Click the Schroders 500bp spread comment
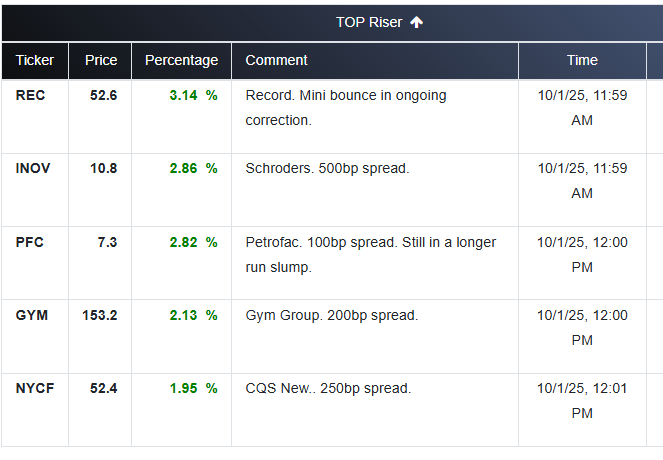 (x=327, y=168)
